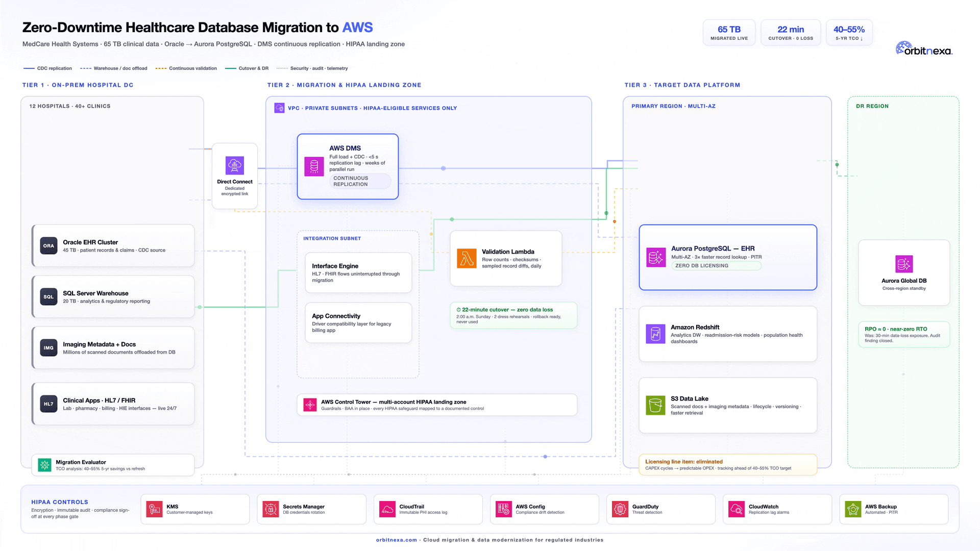Click the 12 Hospitals 40+ Clinics label

(70, 106)
